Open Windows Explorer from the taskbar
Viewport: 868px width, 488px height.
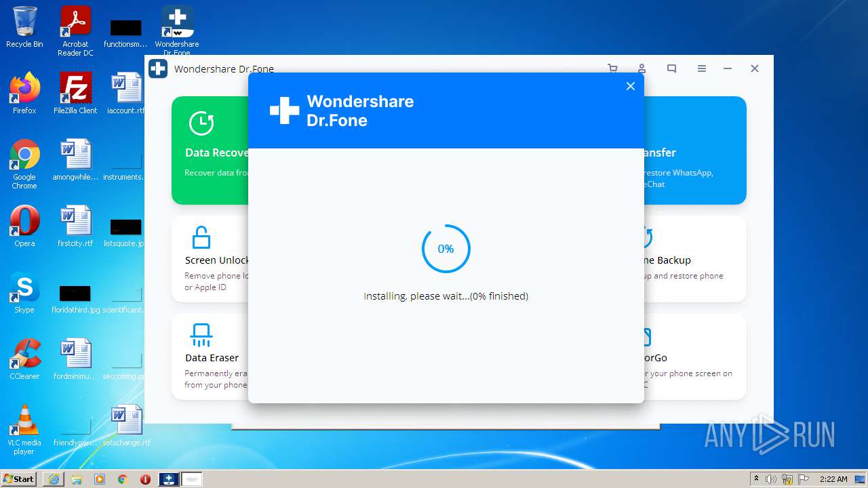click(77, 479)
